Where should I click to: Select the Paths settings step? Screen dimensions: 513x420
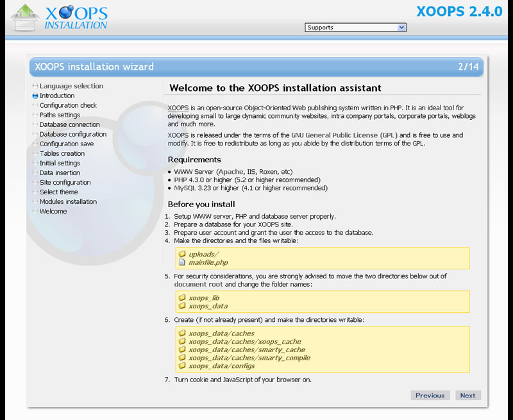coord(60,115)
